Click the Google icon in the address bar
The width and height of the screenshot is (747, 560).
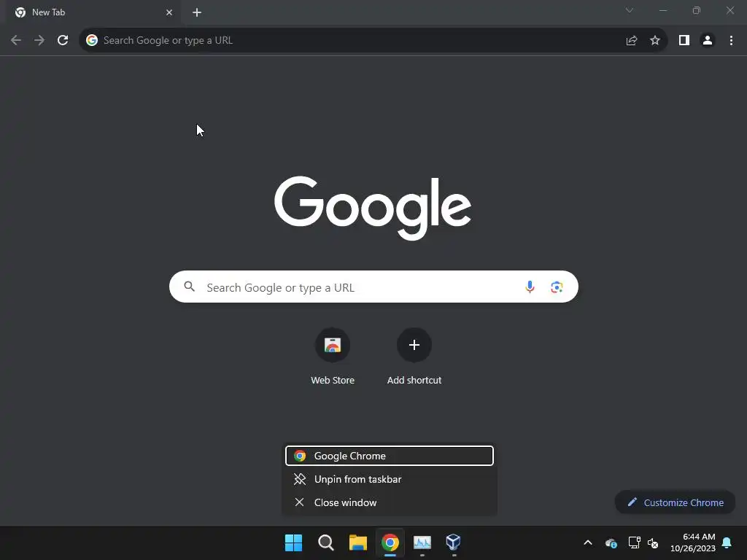point(92,41)
